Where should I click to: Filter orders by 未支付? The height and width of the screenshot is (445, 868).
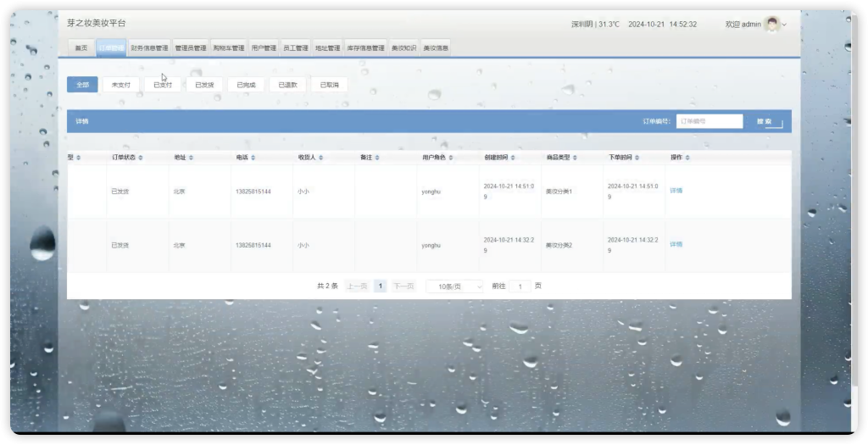[121, 85]
